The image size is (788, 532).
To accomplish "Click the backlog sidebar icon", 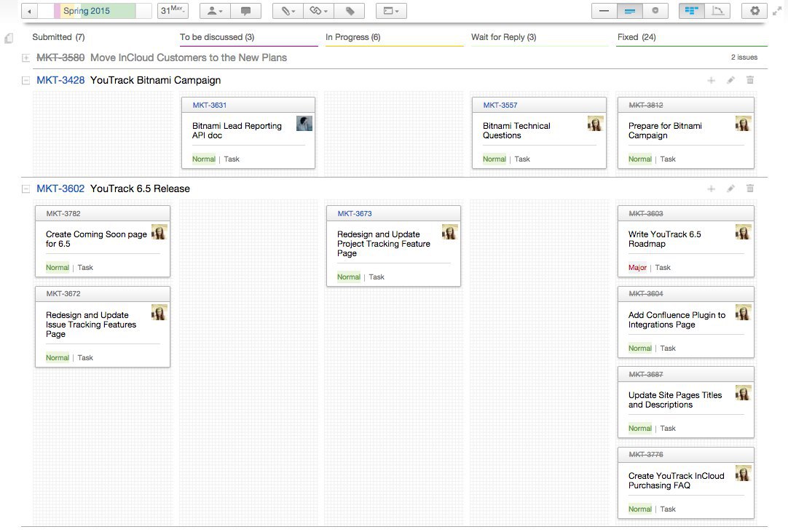I will [x=9, y=38].
